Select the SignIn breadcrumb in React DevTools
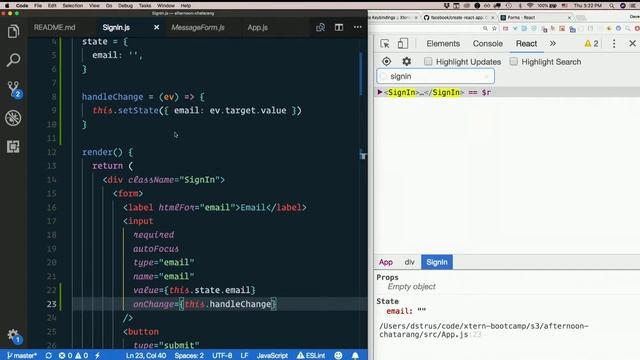This screenshot has height=360, width=640. click(437, 262)
